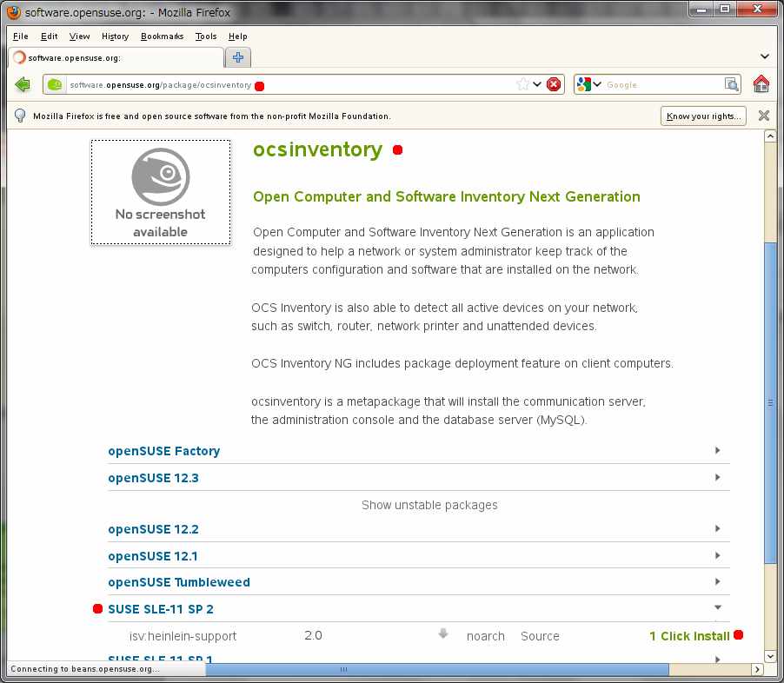Click the No screenshot available thumbnail
This screenshot has width=784, height=683.
click(161, 193)
